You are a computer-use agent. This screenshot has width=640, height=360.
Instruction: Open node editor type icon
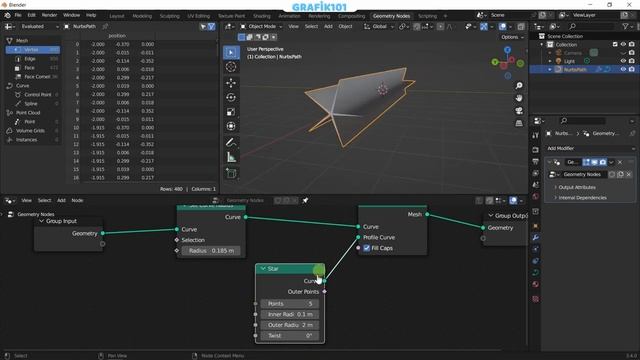(x=10, y=200)
